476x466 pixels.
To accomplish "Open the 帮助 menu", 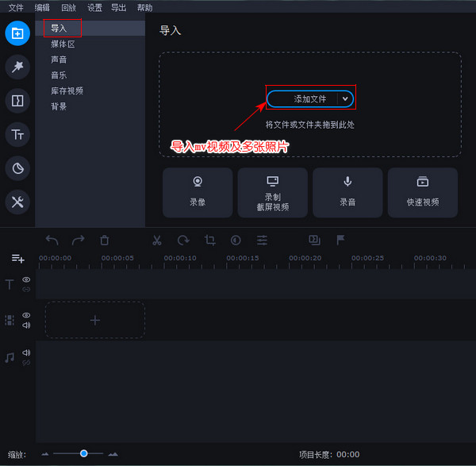I will coord(145,8).
